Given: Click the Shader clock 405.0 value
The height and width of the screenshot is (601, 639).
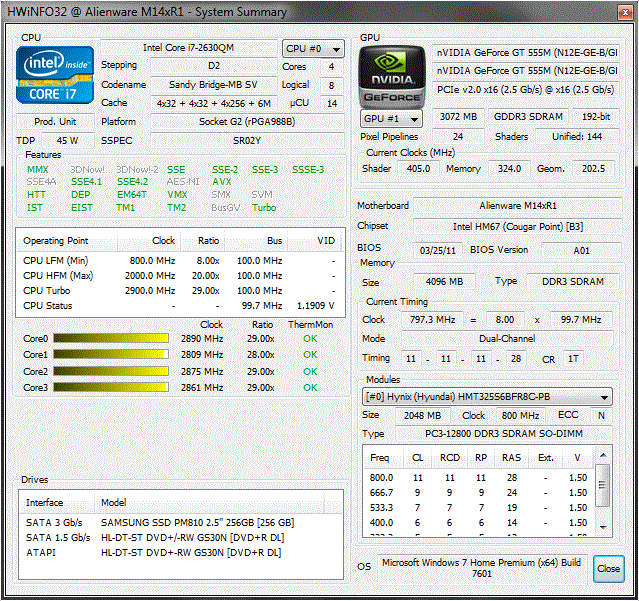Looking at the screenshot, I should pos(418,168).
